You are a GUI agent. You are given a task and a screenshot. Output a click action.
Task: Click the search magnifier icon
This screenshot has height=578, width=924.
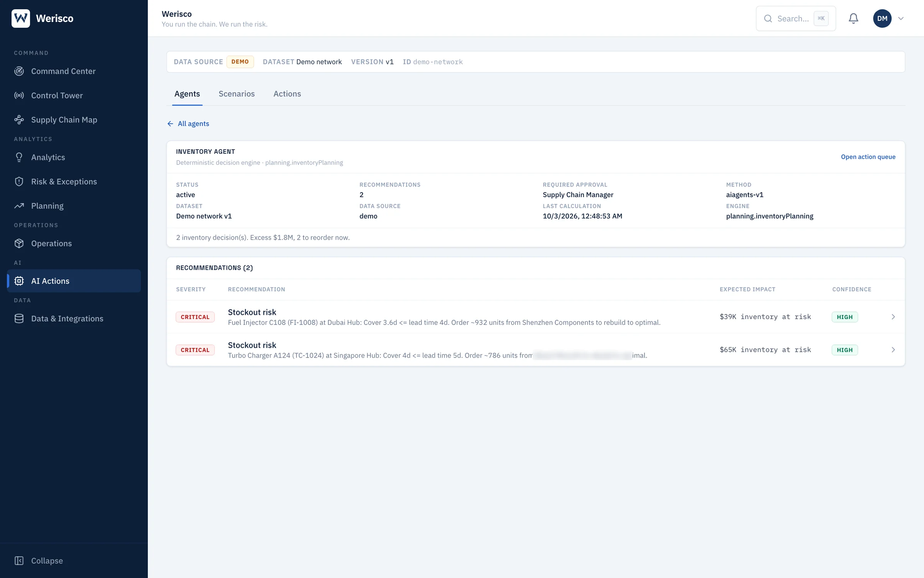click(x=768, y=18)
